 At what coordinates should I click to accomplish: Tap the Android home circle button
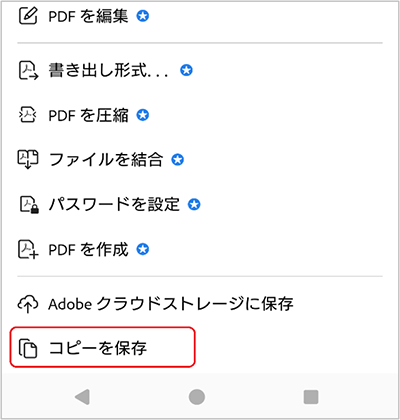coord(197,397)
